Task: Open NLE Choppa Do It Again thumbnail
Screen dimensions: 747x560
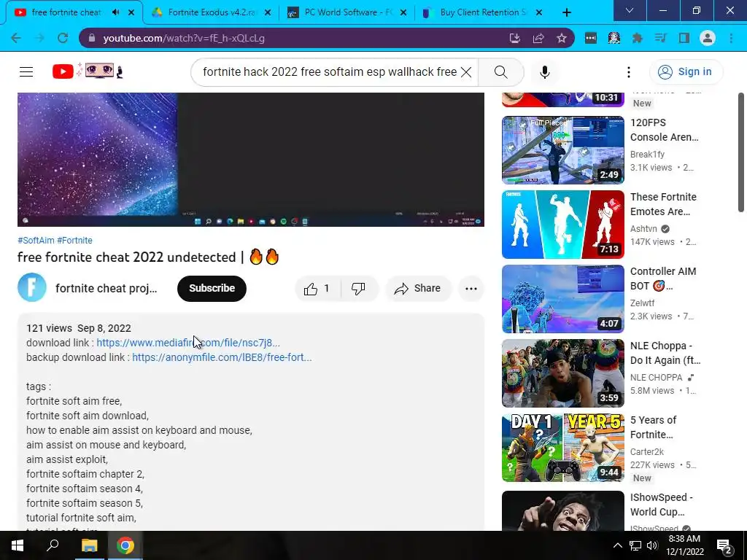Action: [562, 373]
